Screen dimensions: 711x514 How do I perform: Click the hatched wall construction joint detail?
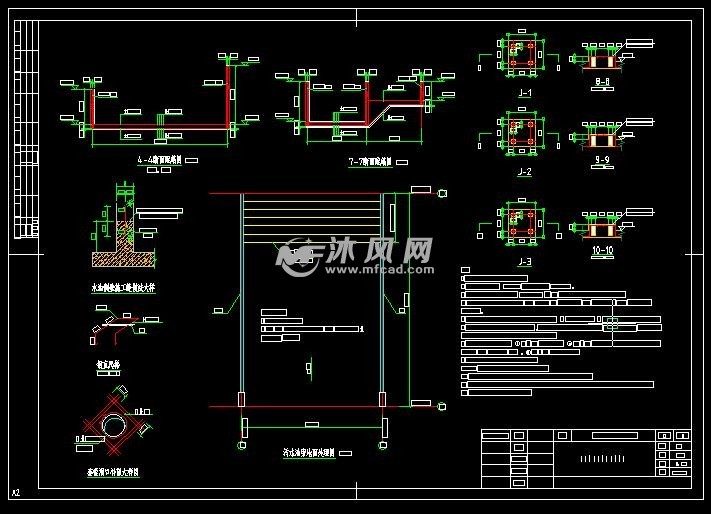pos(123,229)
